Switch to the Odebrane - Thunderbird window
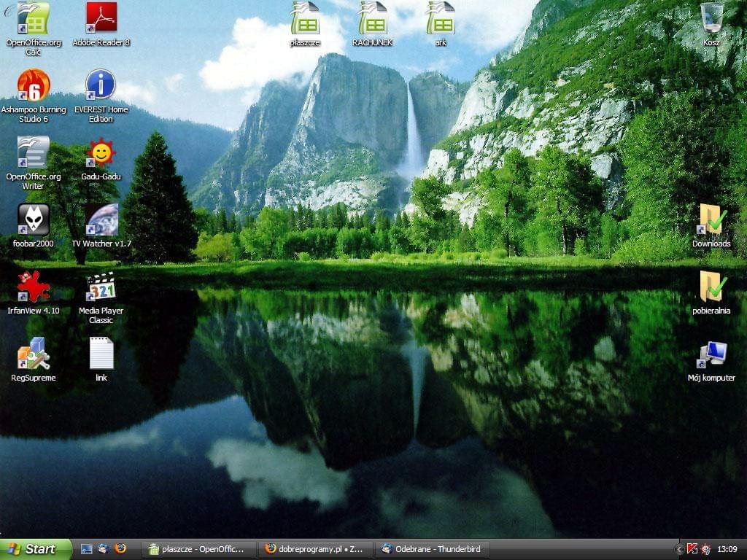The height and width of the screenshot is (560, 747). click(x=430, y=549)
